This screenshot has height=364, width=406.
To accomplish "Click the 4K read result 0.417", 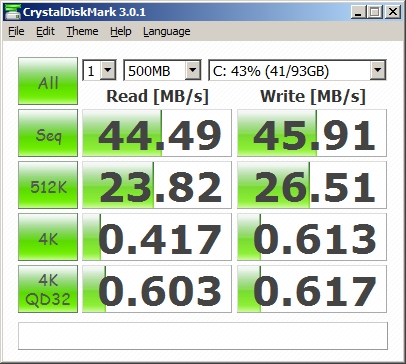I will point(157,237).
